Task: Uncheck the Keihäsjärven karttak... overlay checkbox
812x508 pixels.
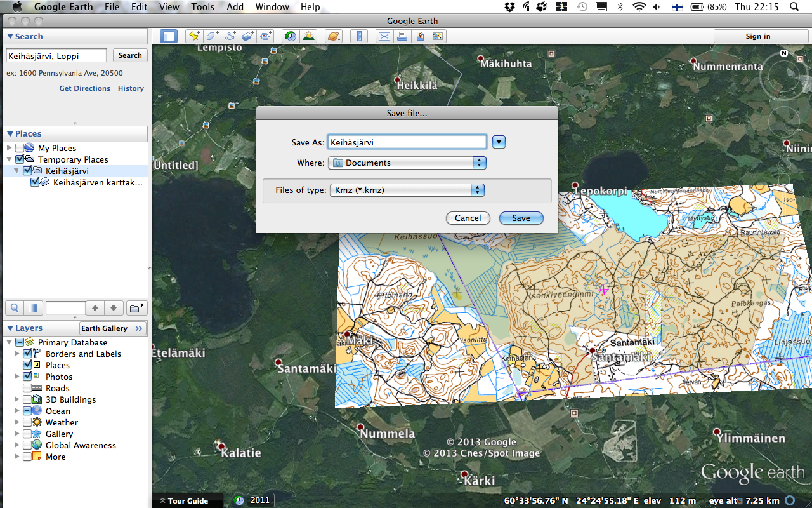Action: tap(35, 182)
